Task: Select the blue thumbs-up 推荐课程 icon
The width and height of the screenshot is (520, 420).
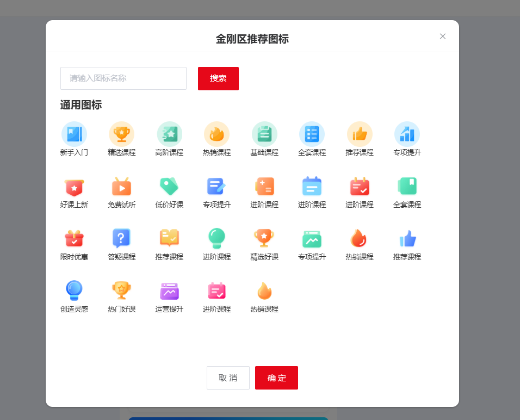Action: pyautogui.click(x=407, y=239)
